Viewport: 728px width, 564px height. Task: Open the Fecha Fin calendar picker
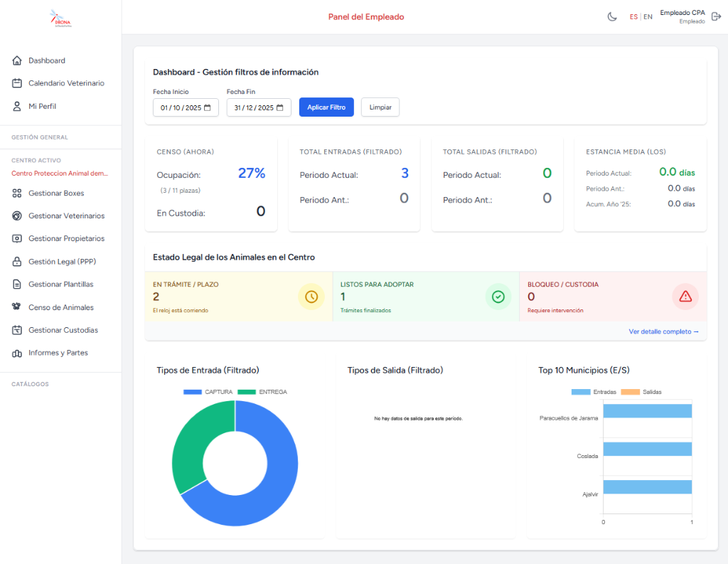(x=280, y=108)
